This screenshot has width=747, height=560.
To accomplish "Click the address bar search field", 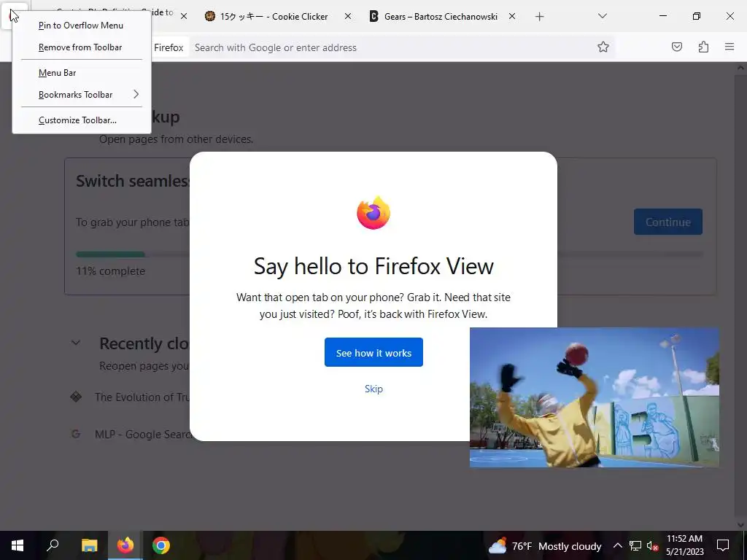I will (x=391, y=47).
